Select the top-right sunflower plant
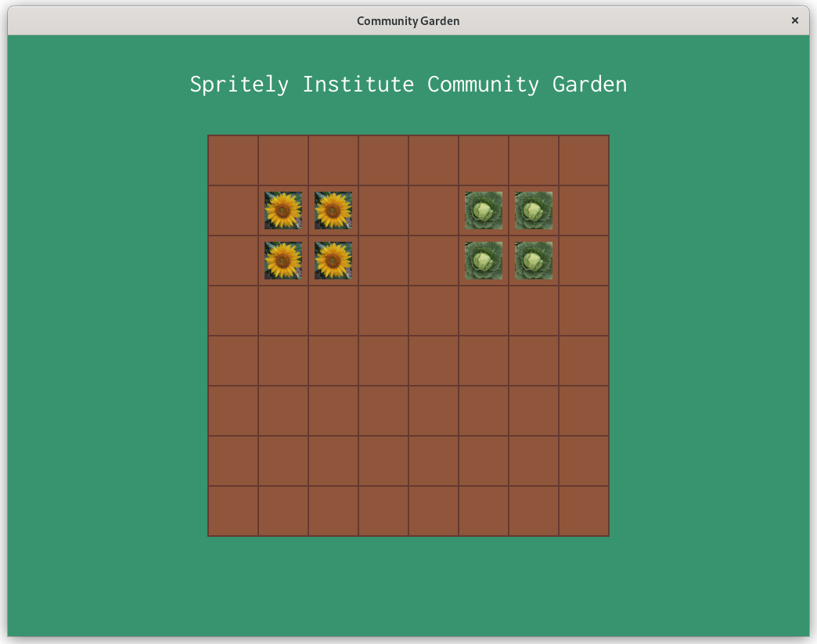Viewport: 817px width, 644px height. click(333, 210)
